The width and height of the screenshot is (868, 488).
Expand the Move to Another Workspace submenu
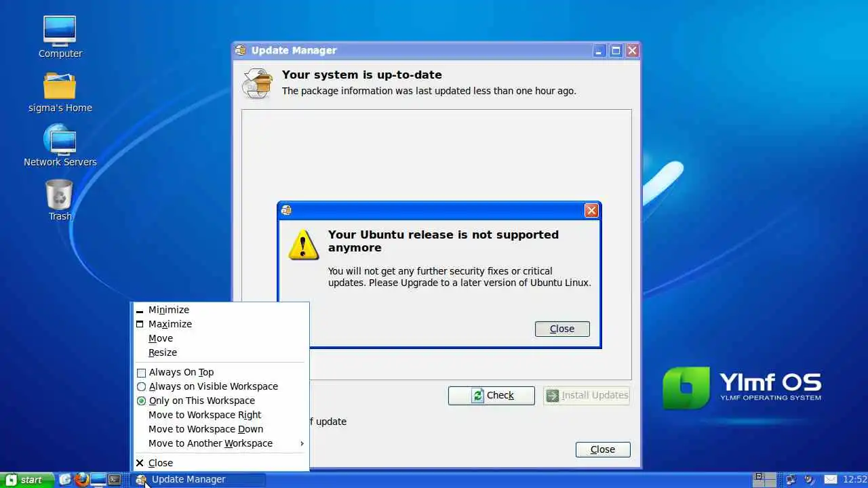[220, 443]
